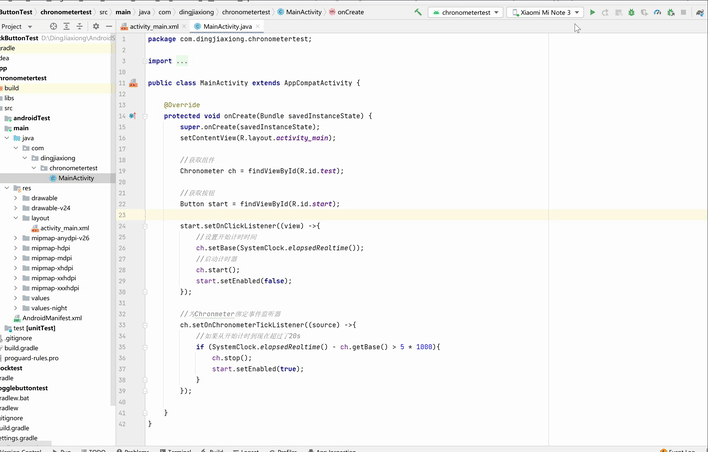
Task: Open the Project view selector dropdown
Action: (x=17, y=26)
